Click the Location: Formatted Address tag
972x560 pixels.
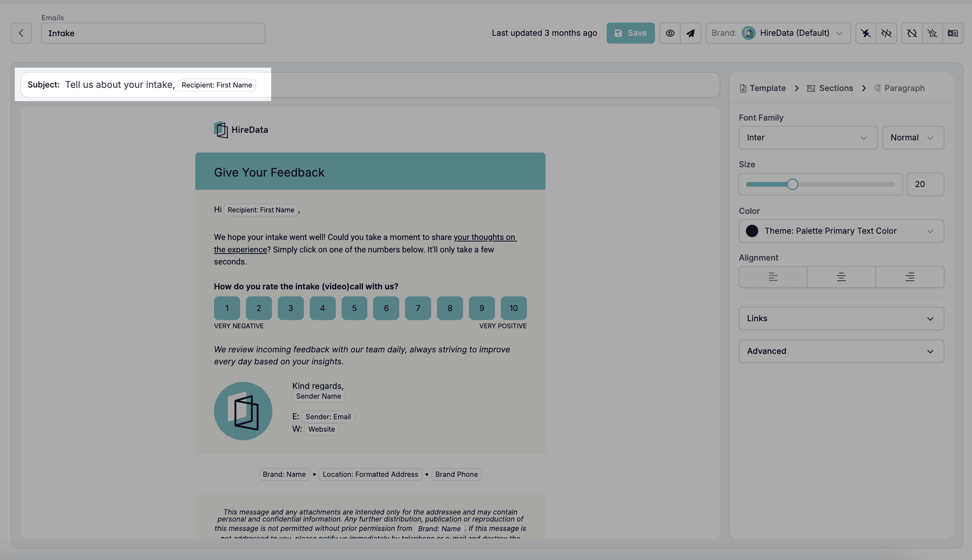coord(370,474)
